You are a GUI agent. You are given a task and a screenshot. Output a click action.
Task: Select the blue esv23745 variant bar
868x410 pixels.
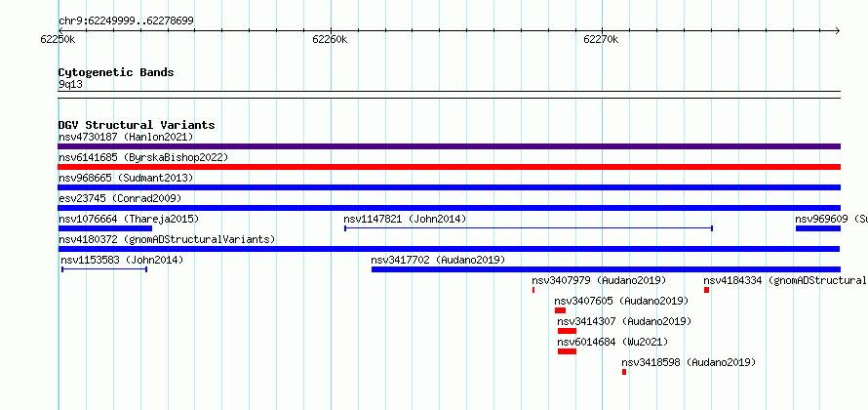pyautogui.click(x=450, y=208)
